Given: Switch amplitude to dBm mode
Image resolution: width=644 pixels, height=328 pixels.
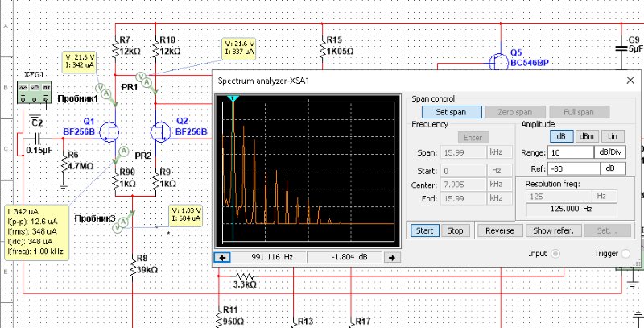Looking at the screenshot, I should coord(586,137).
